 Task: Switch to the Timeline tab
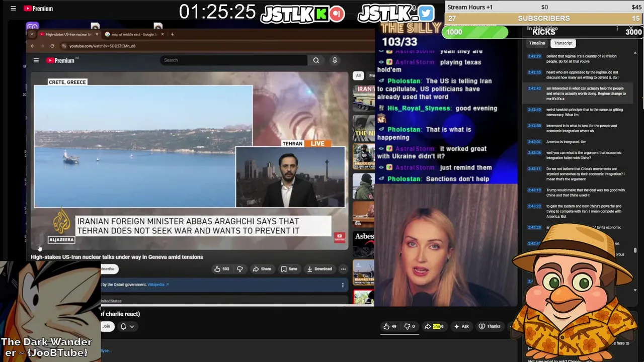(x=537, y=43)
